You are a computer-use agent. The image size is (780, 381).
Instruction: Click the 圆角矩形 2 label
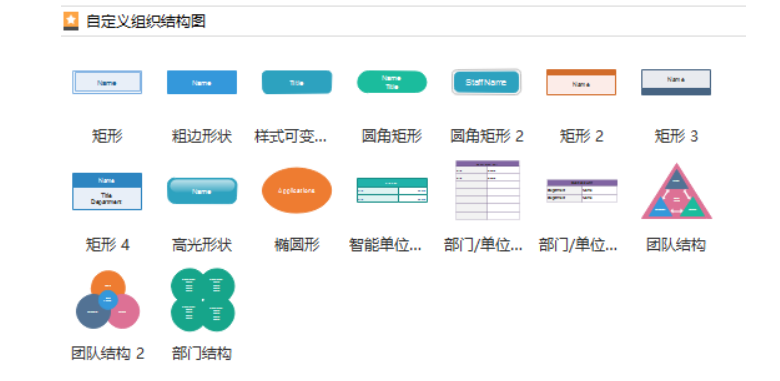pos(487,136)
